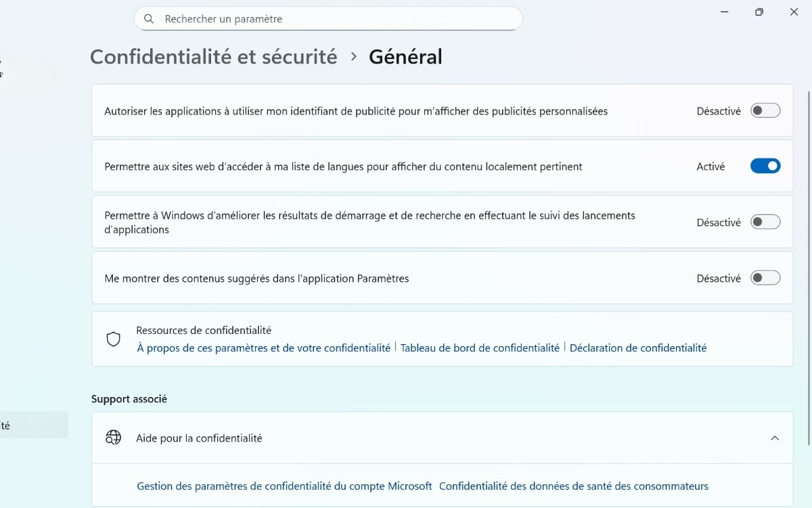Click the Général breadcrumb label
812x508 pixels.
pyautogui.click(x=405, y=57)
